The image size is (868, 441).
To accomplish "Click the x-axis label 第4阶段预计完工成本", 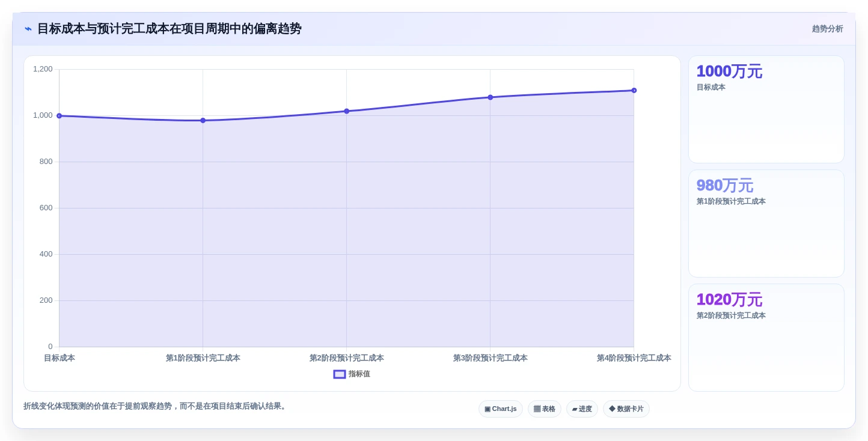I will click(x=634, y=358).
